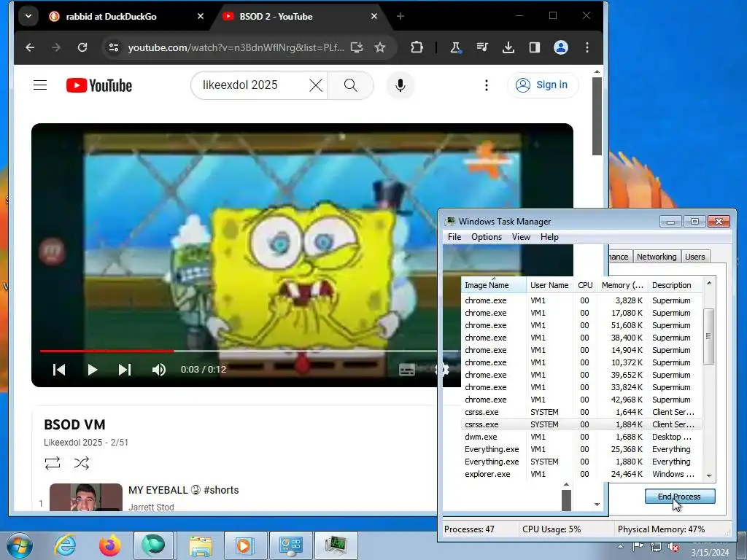Select the dwm.exe process row

[x=581, y=437]
